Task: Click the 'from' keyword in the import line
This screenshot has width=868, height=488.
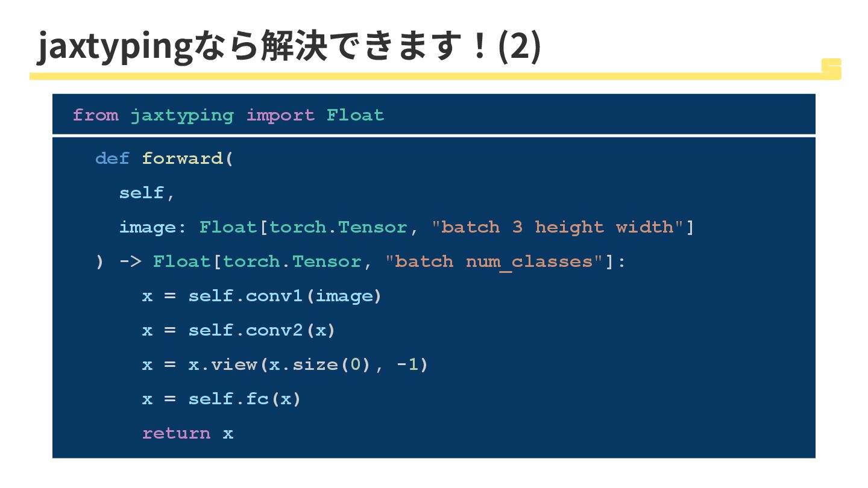Action: pyautogui.click(x=95, y=115)
